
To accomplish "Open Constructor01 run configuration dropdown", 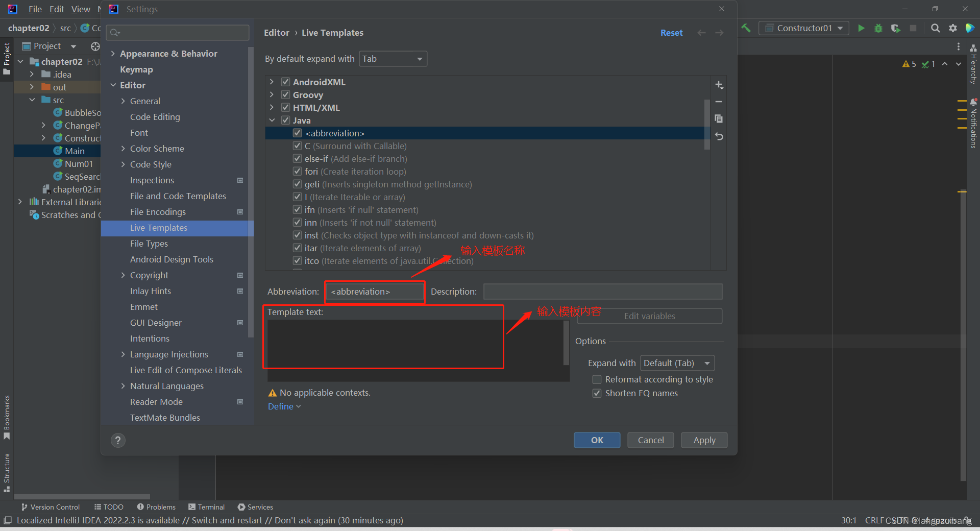I will 804,28.
